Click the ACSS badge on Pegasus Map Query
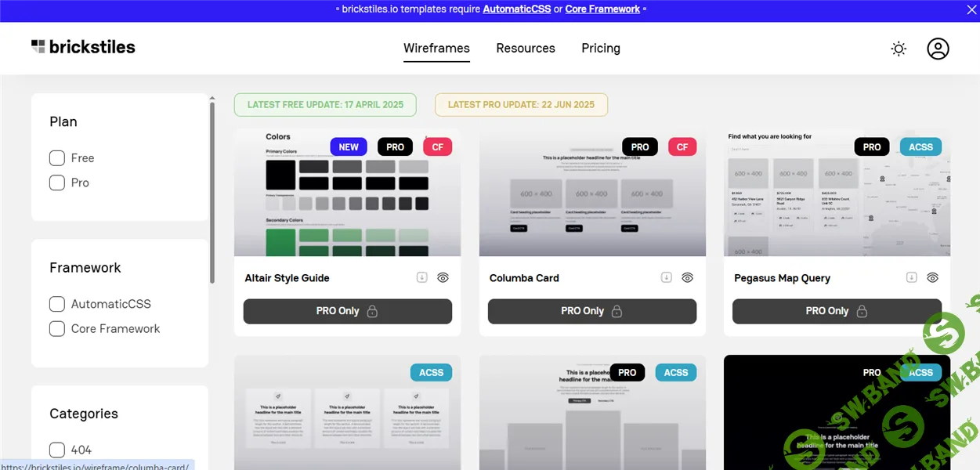980x470 pixels. pyautogui.click(x=920, y=146)
